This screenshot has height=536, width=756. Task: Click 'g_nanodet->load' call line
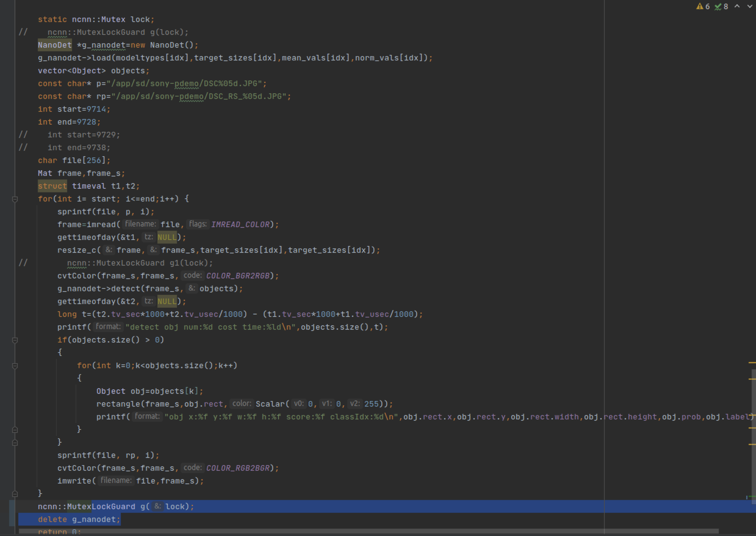point(235,58)
